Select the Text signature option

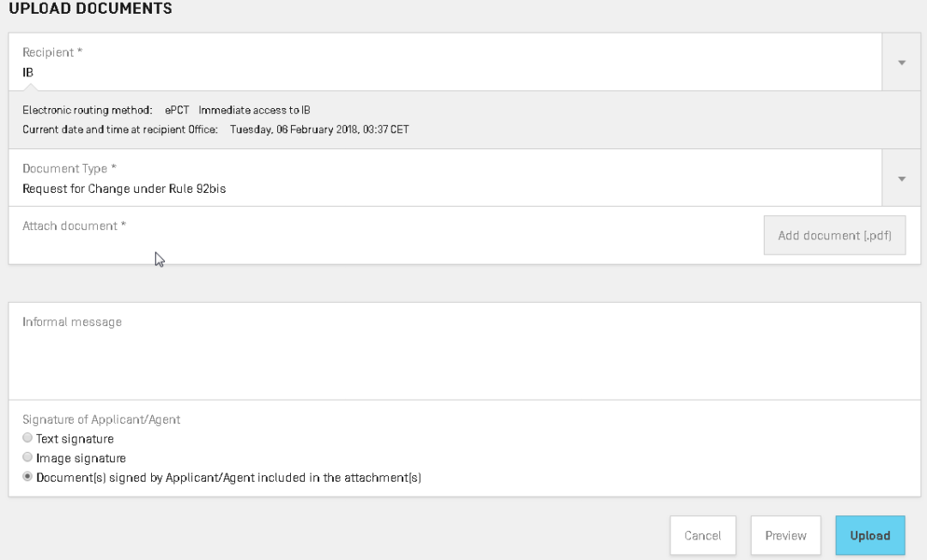27,437
